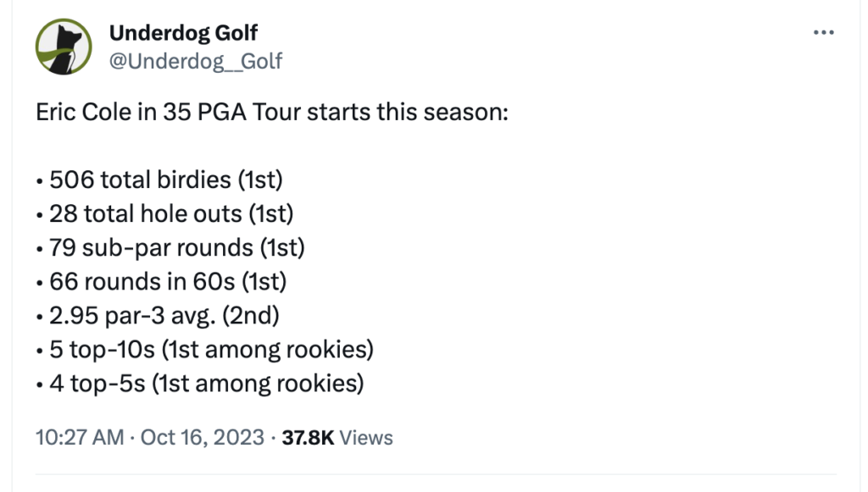Click the Oct 16, 2023 date

click(202, 437)
